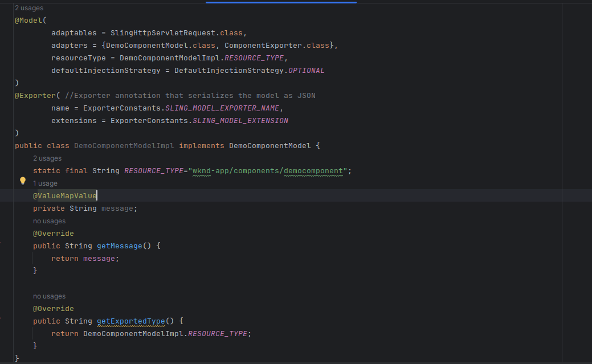Click the @Override annotation above getExportedType

(53, 309)
